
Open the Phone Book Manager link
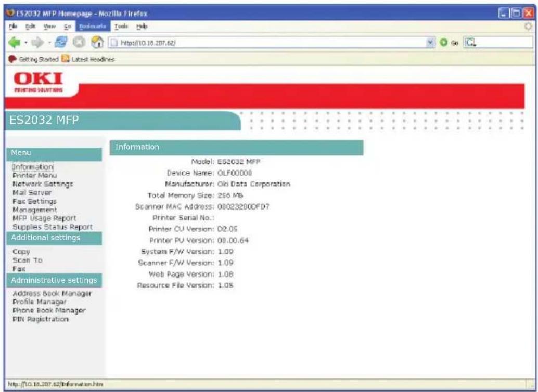[49, 310]
